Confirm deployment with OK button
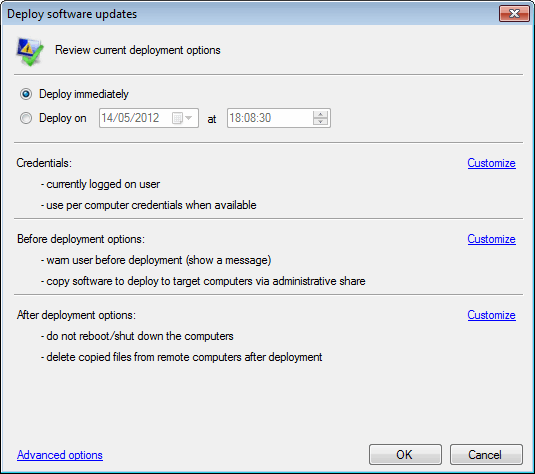This screenshot has height=474, width=535. tap(405, 455)
